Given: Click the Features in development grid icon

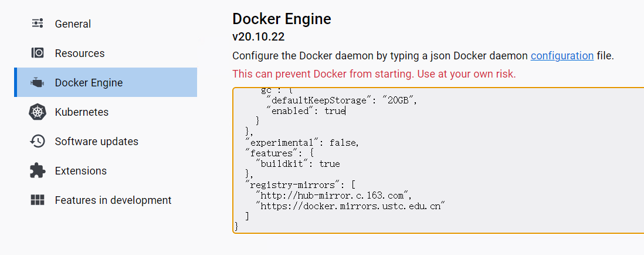Looking at the screenshot, I should pyautogui.click(x=38, y=200).
